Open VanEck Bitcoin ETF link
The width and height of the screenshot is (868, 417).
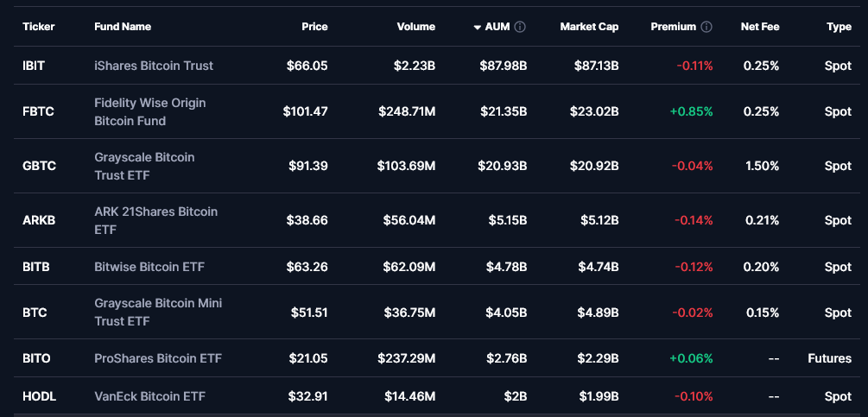click(149, 396)
